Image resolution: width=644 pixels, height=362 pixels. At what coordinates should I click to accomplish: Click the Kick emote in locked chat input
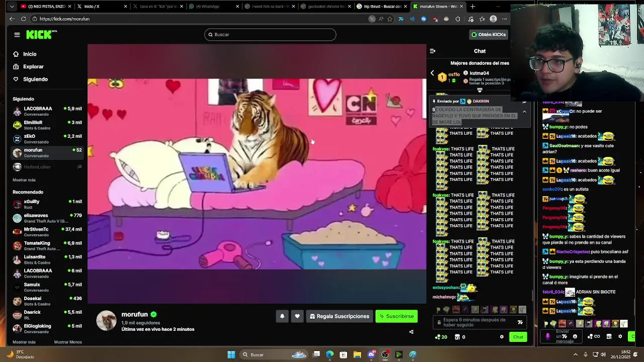click(520, 322)
